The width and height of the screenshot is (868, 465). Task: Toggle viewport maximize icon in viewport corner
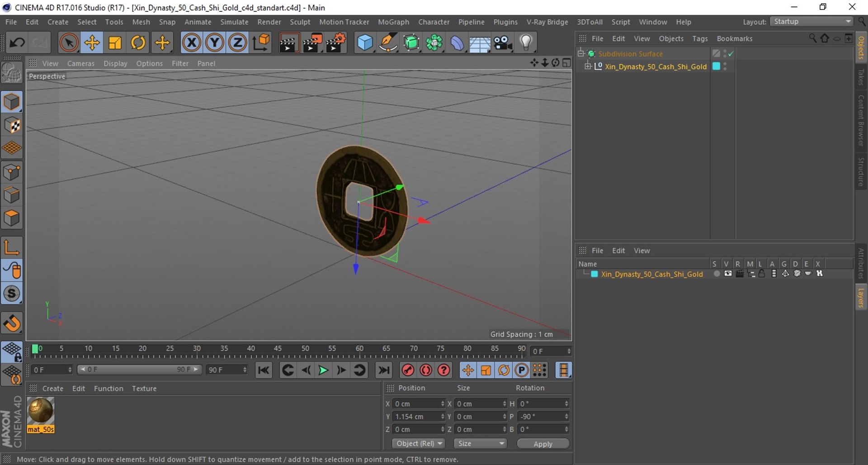[x=566, y=63]
